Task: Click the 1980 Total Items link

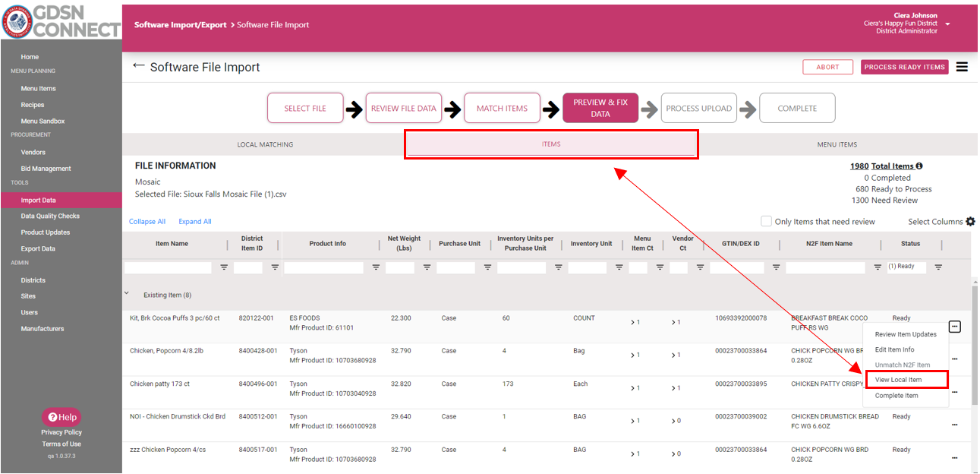Action: [x=882, y=166]
